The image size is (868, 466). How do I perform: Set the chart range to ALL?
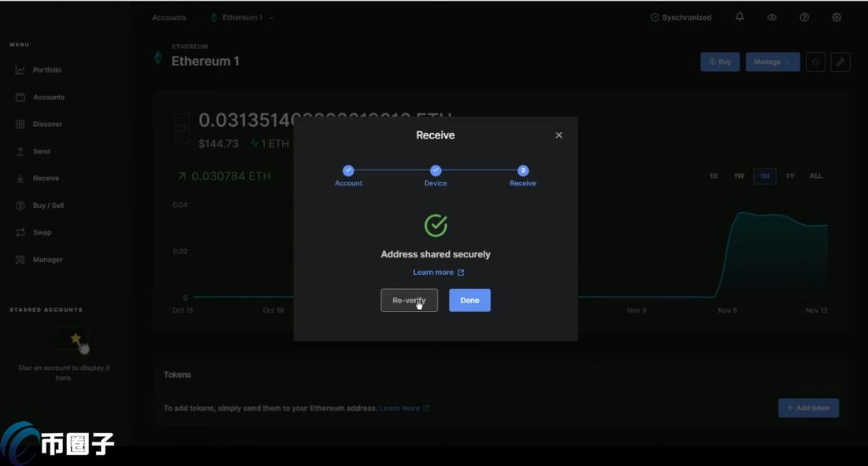(x=816, y=176)
